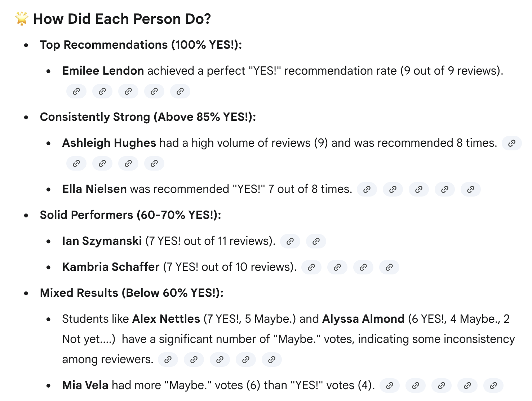Click last source link on Ella Nielsen line
This screenshot has height=401, width=532.
point(471,189)
